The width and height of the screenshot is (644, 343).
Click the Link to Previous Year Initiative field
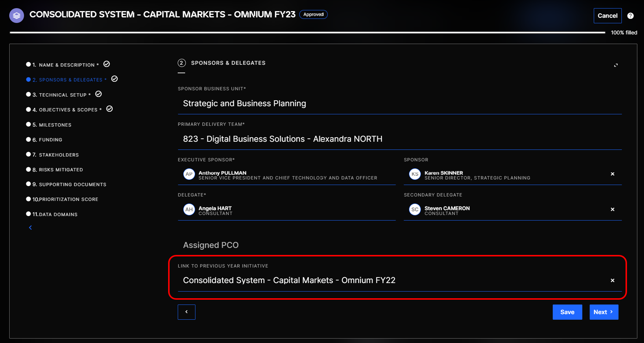(392, 280)
